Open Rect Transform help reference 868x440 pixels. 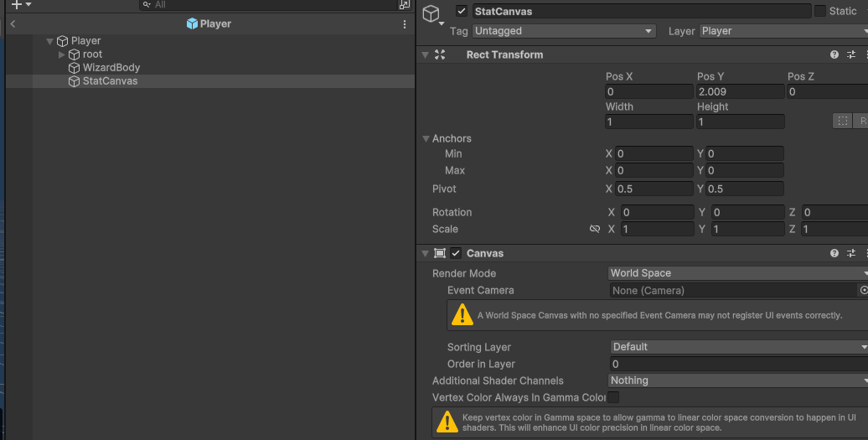tap(834, 54)
